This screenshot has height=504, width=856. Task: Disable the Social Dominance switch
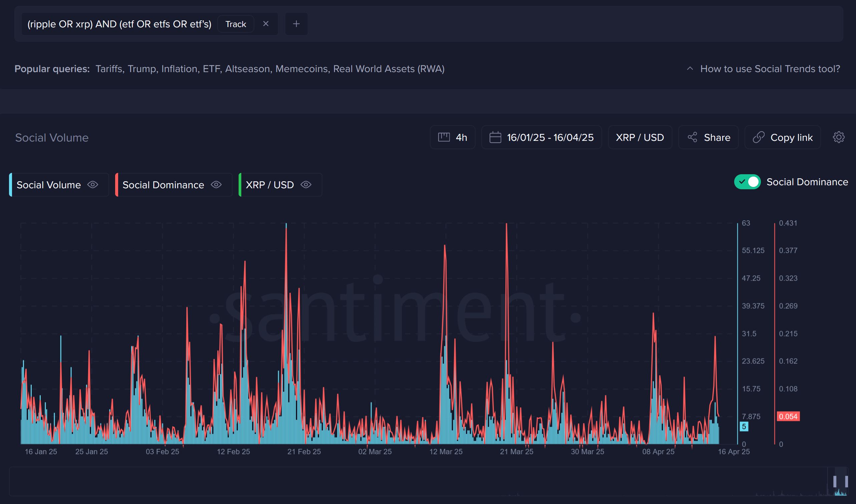(x=747, y=182)
